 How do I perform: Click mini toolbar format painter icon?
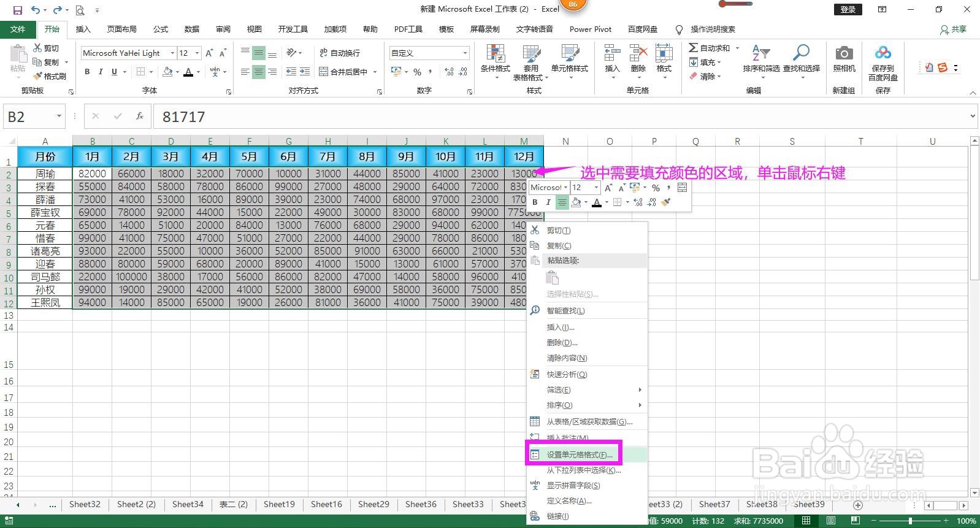pyautogui.click(x=666, y=202)
